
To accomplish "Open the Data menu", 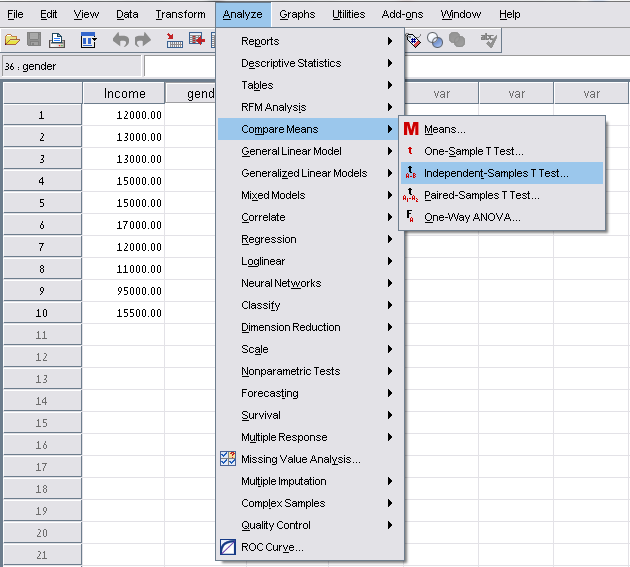I will (127, 14).
